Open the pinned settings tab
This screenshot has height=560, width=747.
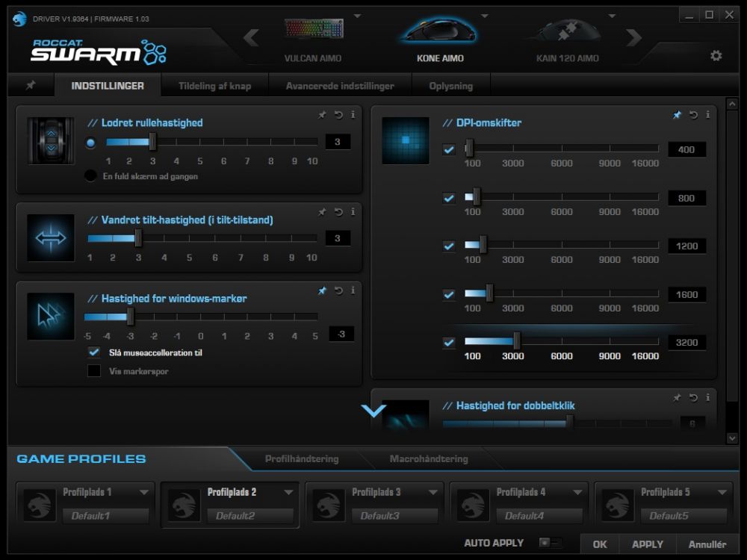tap(31, 85)
